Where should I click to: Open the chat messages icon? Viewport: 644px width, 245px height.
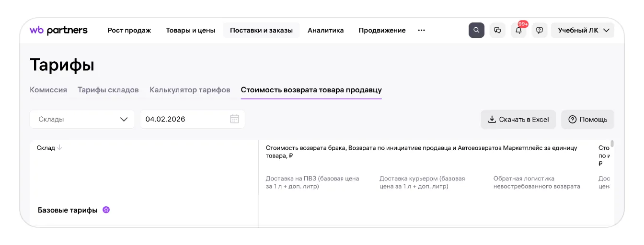pos(497,30)
